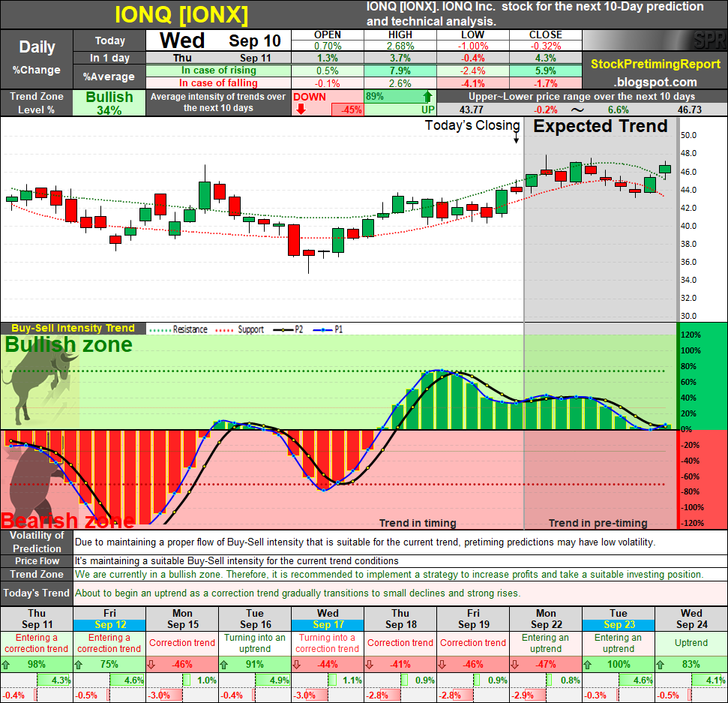Select the Thu Sep 11 in-1-day row label
This screenshot has width=728, height=703.
[219, 58]
